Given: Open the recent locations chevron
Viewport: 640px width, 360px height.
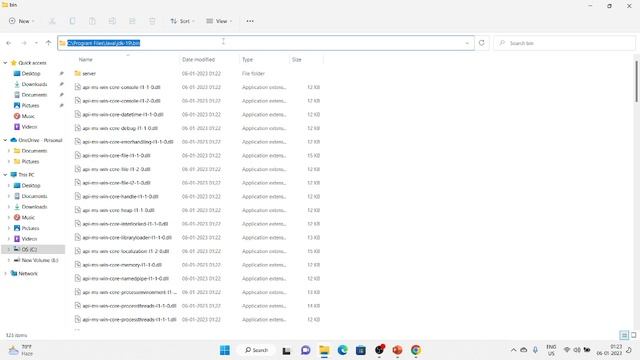Looking at the screenshot, I should pos(36,43).
